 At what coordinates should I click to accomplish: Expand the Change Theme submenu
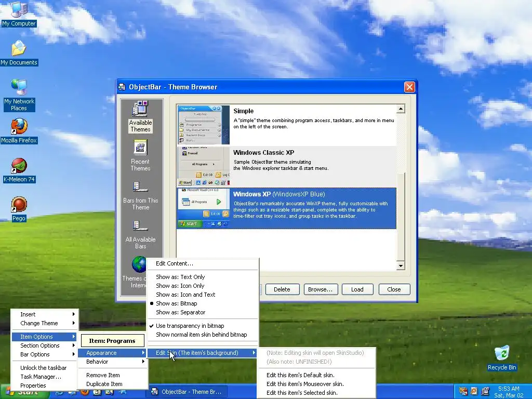pos(45,323)
